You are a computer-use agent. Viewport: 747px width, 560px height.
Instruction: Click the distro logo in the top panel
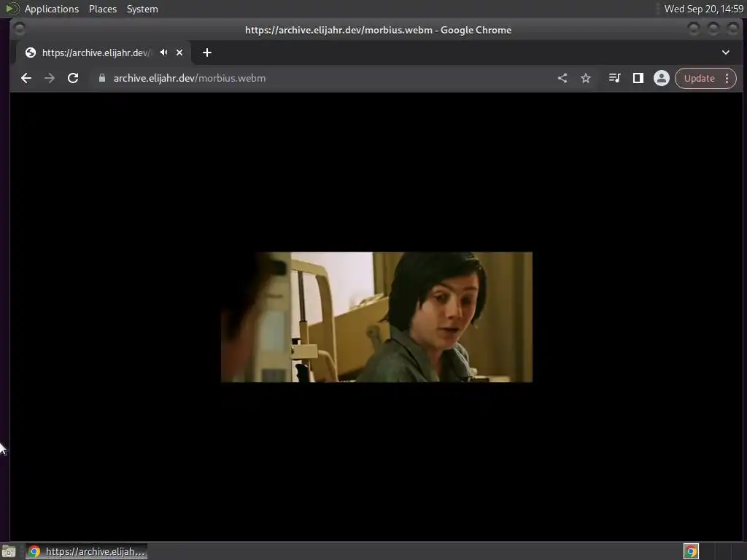point(12,9)
